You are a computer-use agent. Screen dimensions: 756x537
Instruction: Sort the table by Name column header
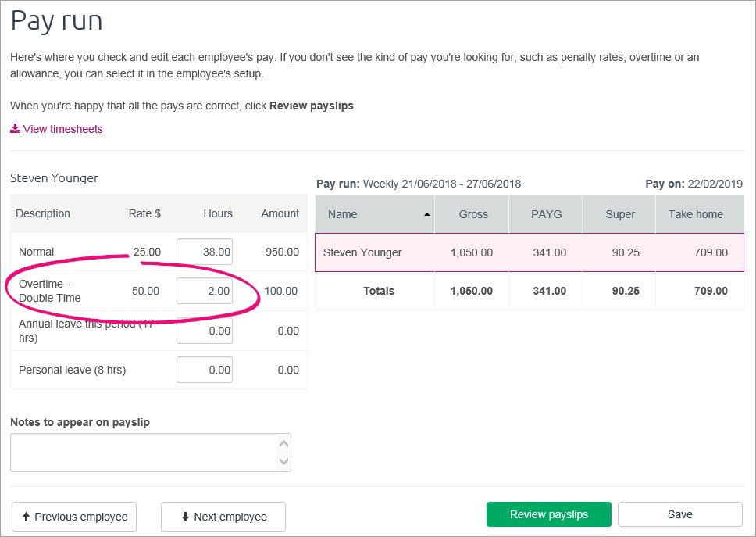[344, 214]
